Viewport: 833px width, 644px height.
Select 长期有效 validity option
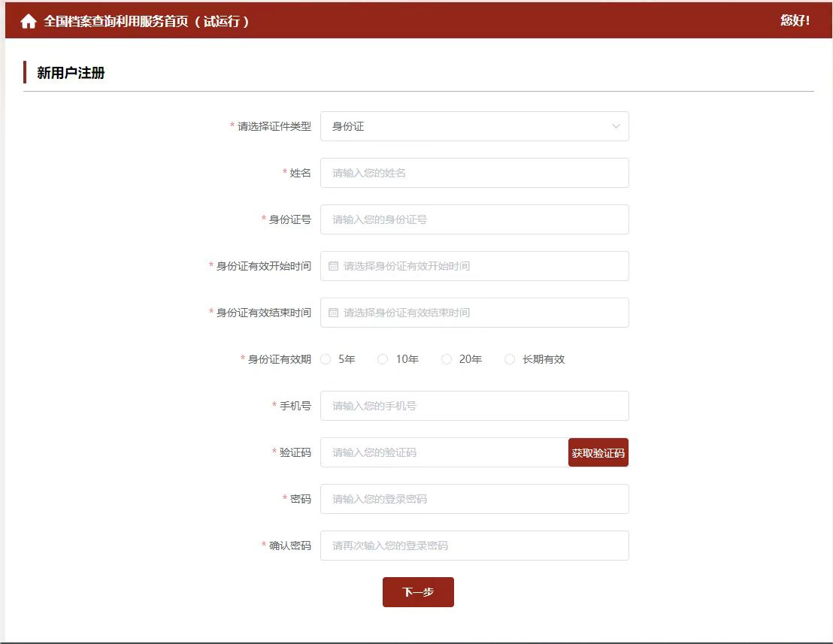point(510,359)
